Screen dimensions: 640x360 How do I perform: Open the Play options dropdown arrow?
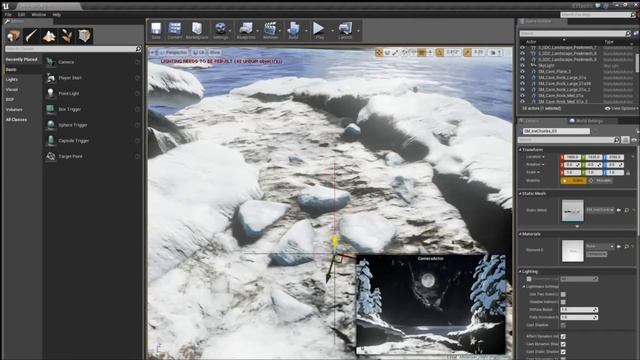[x=332, y=31]
